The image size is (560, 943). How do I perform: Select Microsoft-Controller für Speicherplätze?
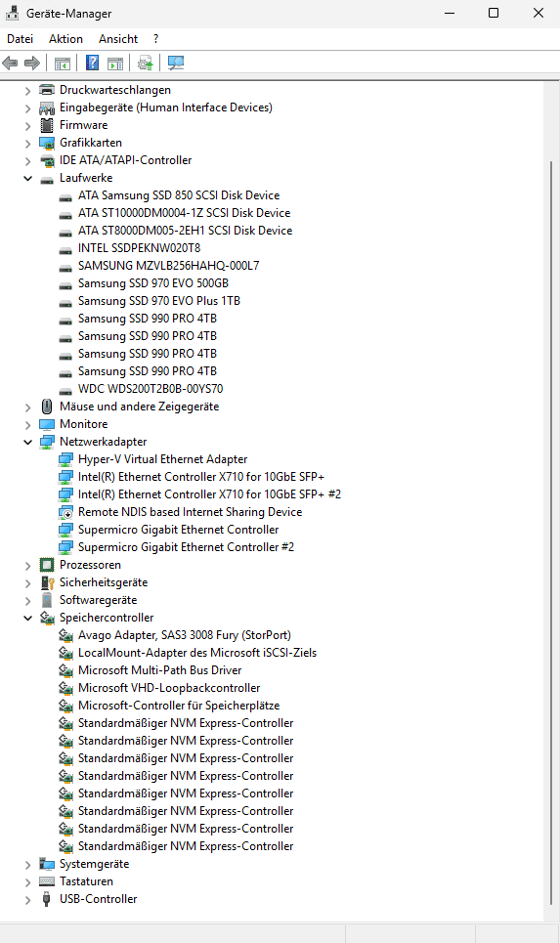[x=179, y=706]
